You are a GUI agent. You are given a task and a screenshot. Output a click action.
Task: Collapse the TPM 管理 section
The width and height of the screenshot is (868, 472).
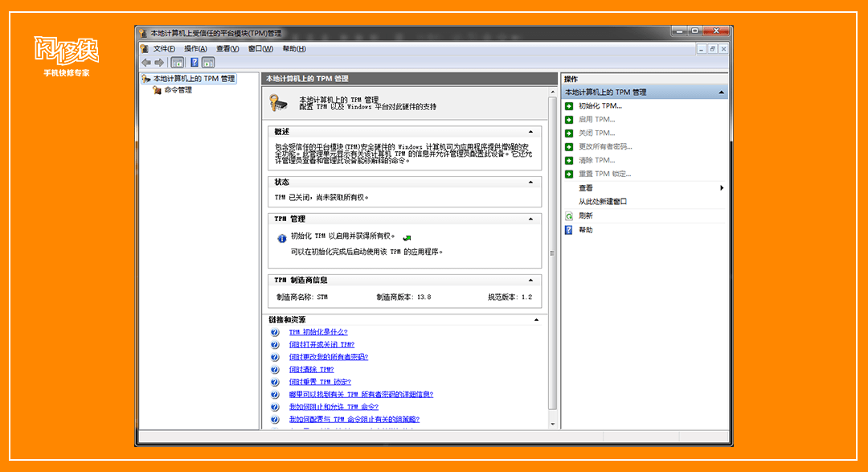(530, 220)
